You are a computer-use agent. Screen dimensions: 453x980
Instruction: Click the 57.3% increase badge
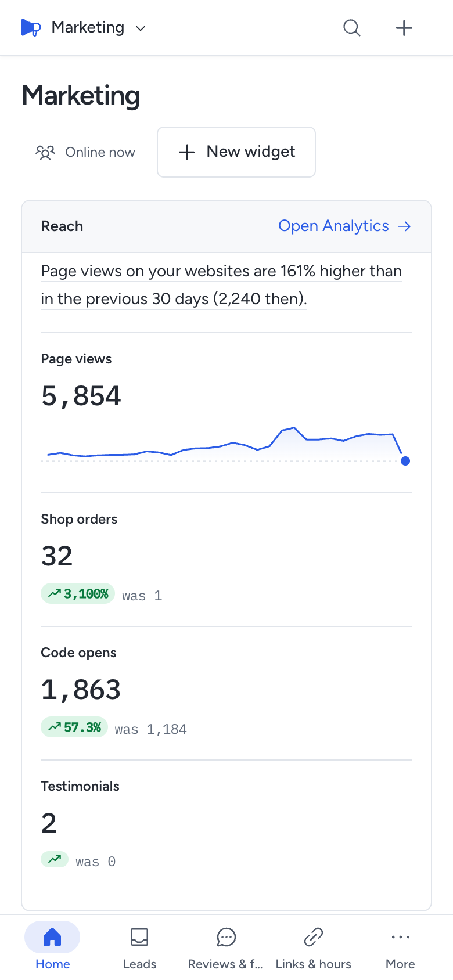pyautogui.click(x=74, y=727)
